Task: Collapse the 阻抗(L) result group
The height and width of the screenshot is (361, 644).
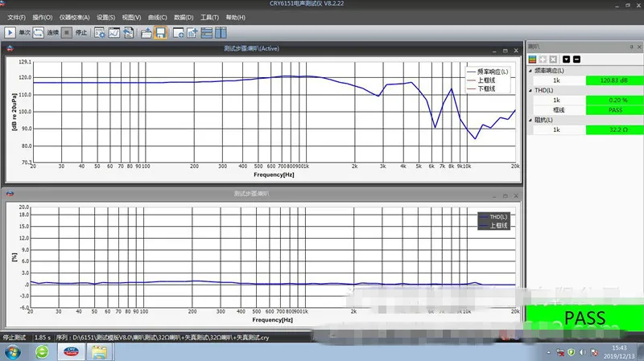Action: (x=530, y=120)
